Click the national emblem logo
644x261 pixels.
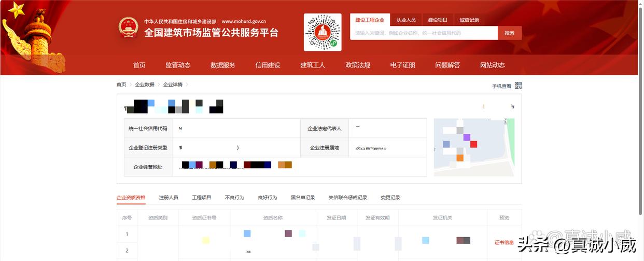[x=128, y=28]
